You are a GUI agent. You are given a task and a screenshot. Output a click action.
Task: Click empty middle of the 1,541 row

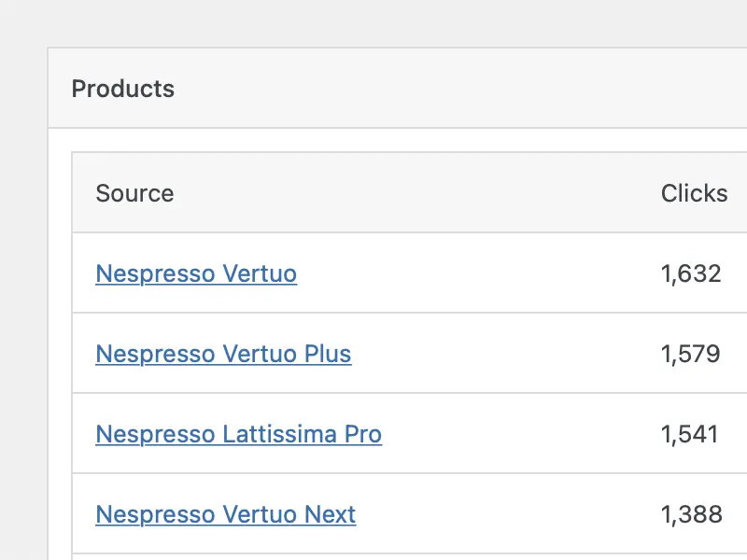click(x=519, y=434)
